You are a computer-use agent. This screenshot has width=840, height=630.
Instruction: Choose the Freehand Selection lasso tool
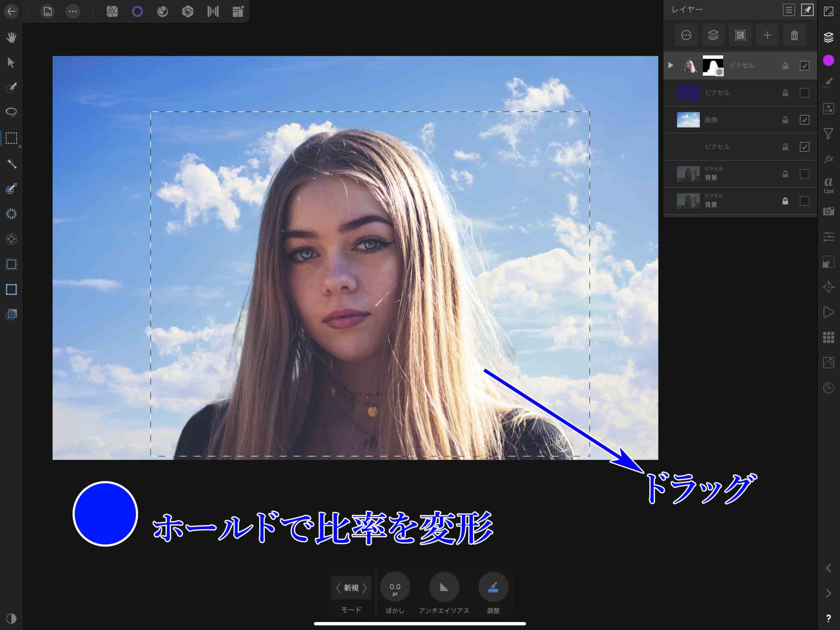point(11,112)
